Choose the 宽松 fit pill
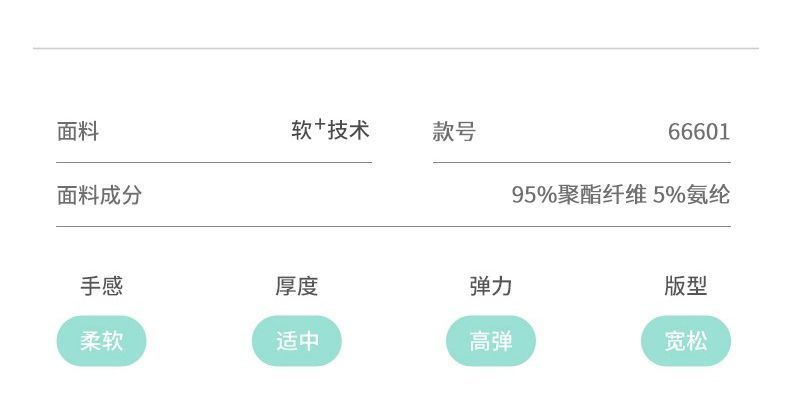Image resolution: width=790 pixels, height=406 pixels. 686,341
